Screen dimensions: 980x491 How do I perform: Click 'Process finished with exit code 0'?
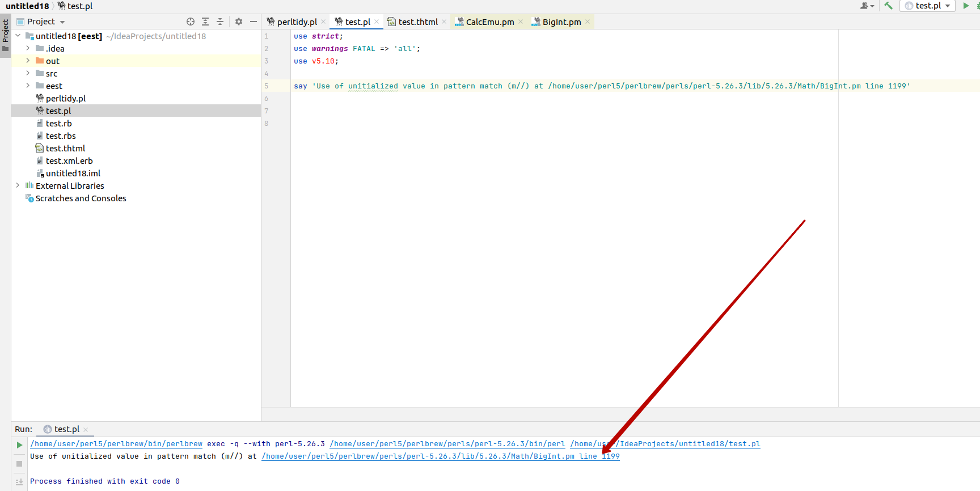(105, 481)
